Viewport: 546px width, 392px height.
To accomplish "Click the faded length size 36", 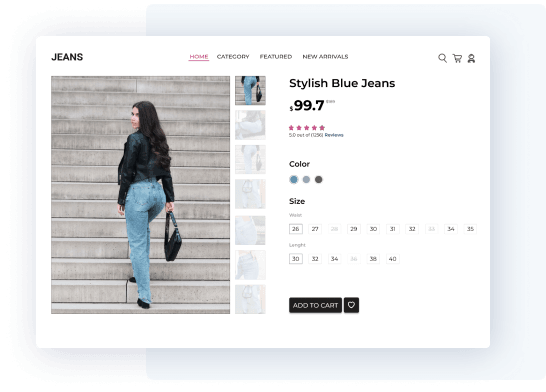I will click(x=354, y=259).
